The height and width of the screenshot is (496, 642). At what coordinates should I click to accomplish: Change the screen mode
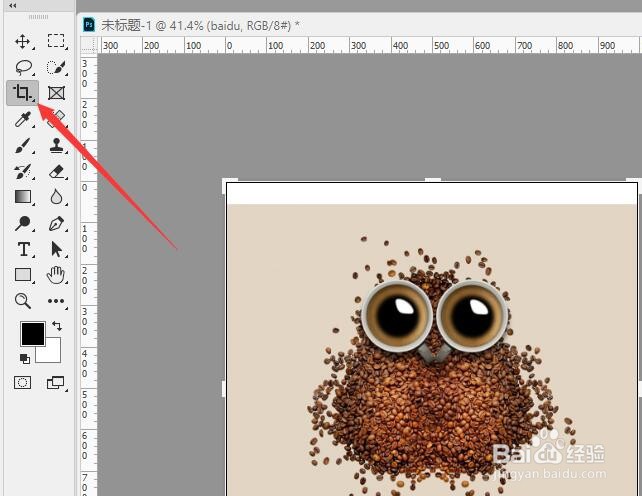[55, 383]
